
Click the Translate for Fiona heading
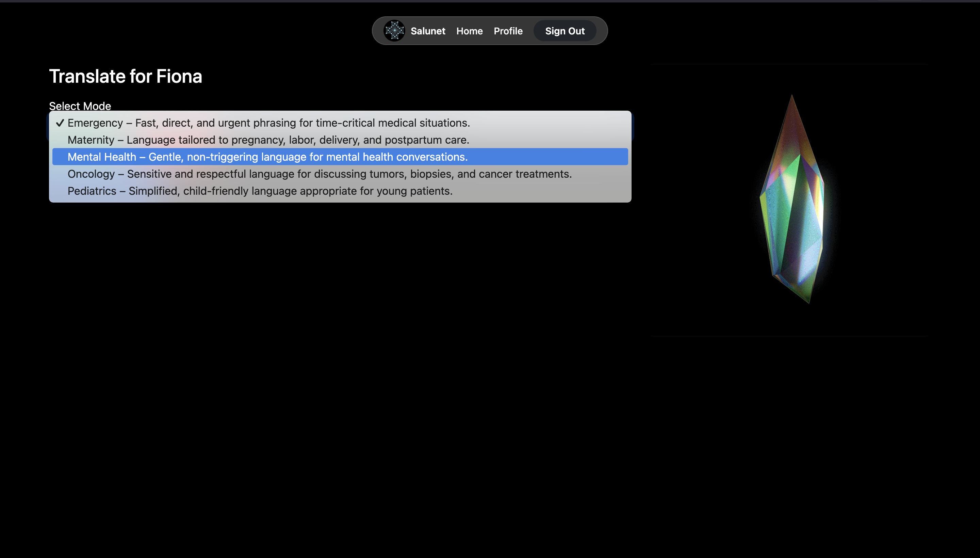pyautogui.click(x=125, y=76)
